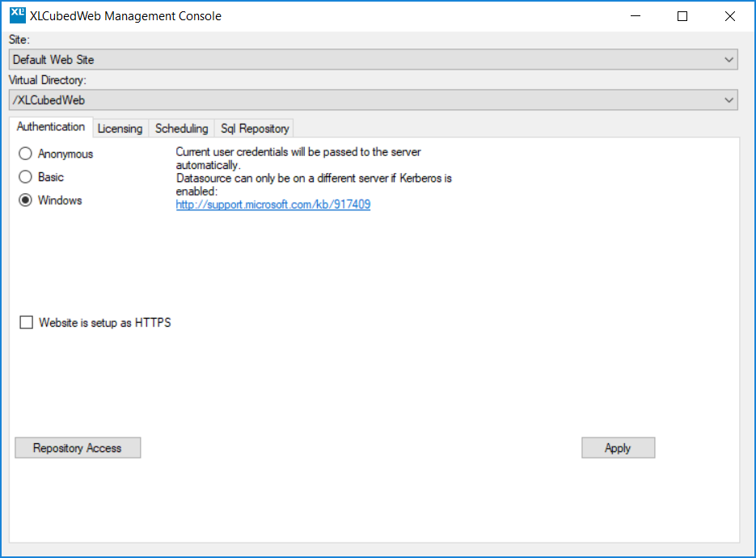This screenshot has width=756, height=558.
Task: Select the Anonymous authentication option
Action: tap(25, 154)
